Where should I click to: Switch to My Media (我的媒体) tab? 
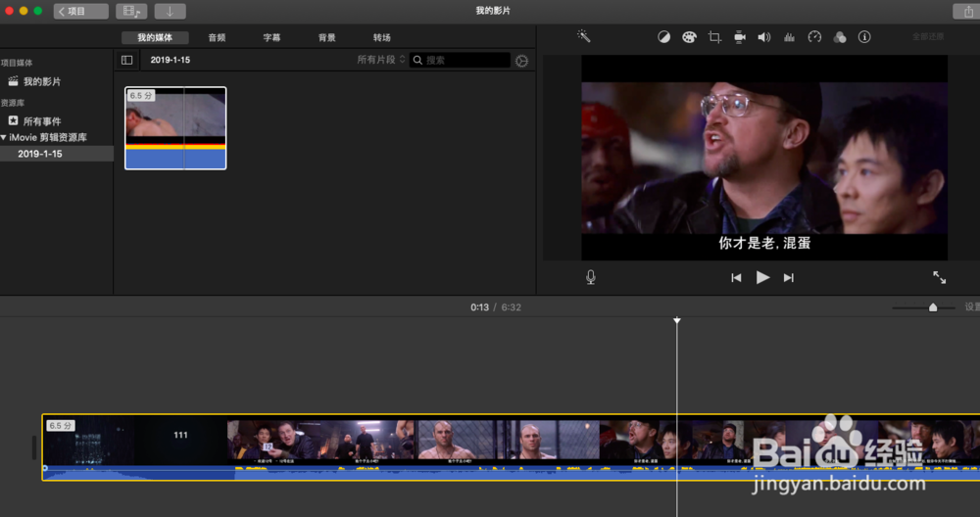[155, 37]
